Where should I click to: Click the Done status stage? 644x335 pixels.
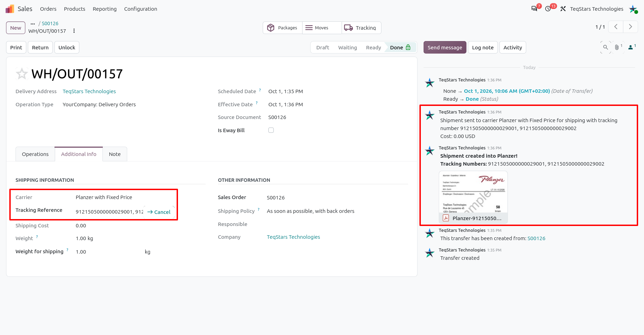400,48
